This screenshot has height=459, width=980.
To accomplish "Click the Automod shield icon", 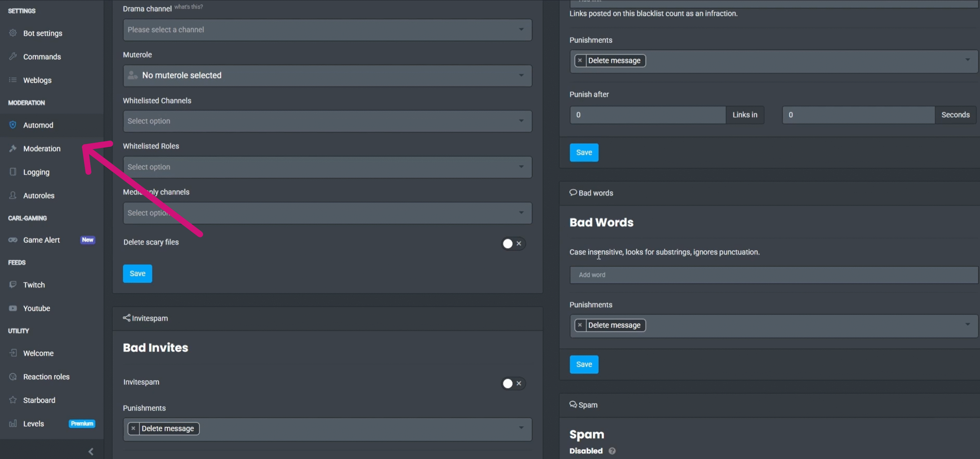I will (13, 125).
